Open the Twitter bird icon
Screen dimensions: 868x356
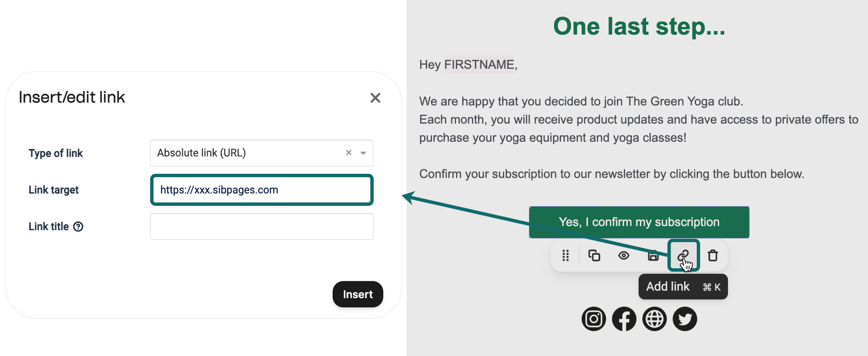pos(685,319)
